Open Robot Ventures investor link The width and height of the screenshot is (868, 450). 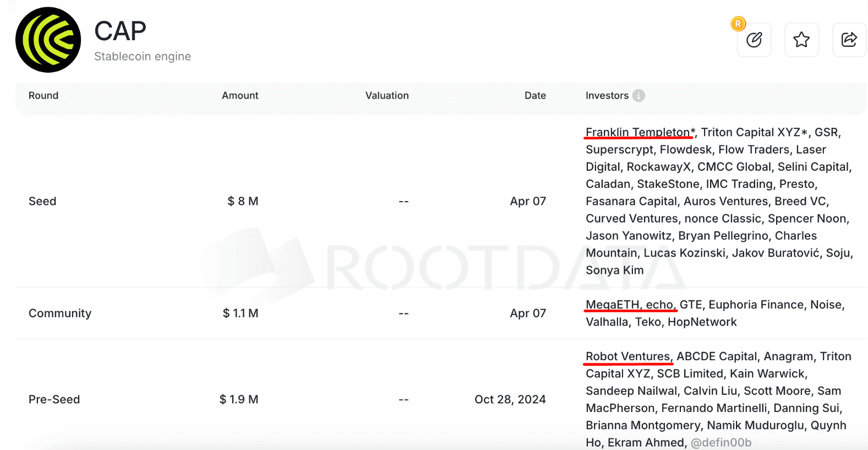[627, 356]
